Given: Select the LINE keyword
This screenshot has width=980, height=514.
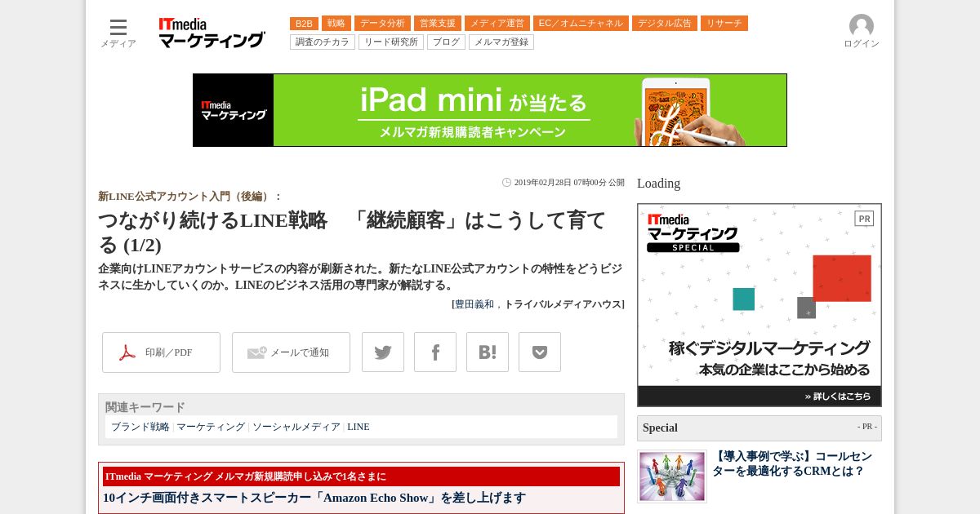Looking at the screenshot, I should click(359, 427).
